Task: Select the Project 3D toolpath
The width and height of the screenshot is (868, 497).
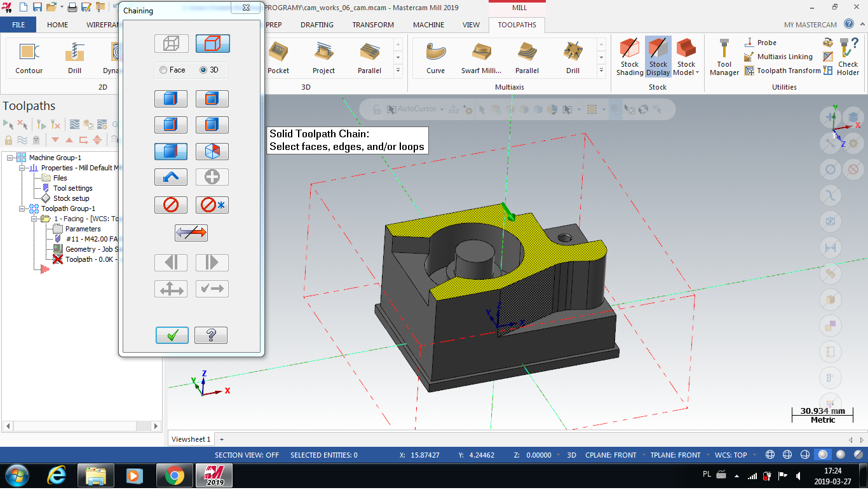Action: coord(323,57)
